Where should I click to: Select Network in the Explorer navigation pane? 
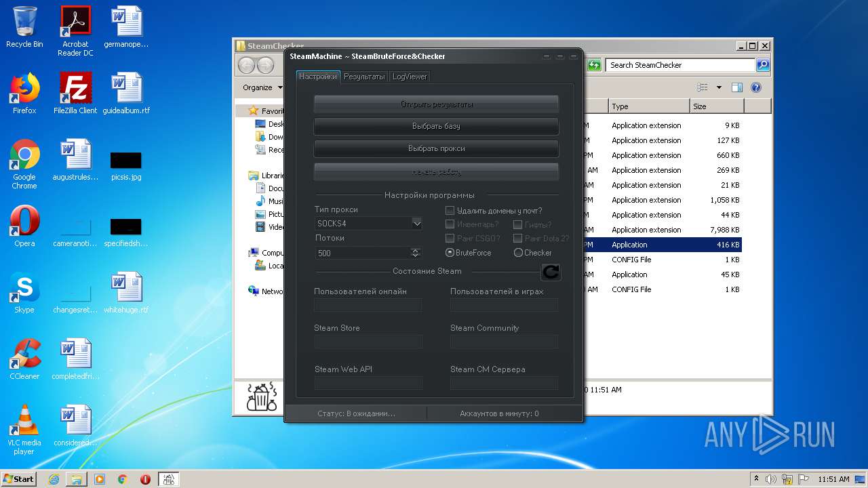point(267,291)
